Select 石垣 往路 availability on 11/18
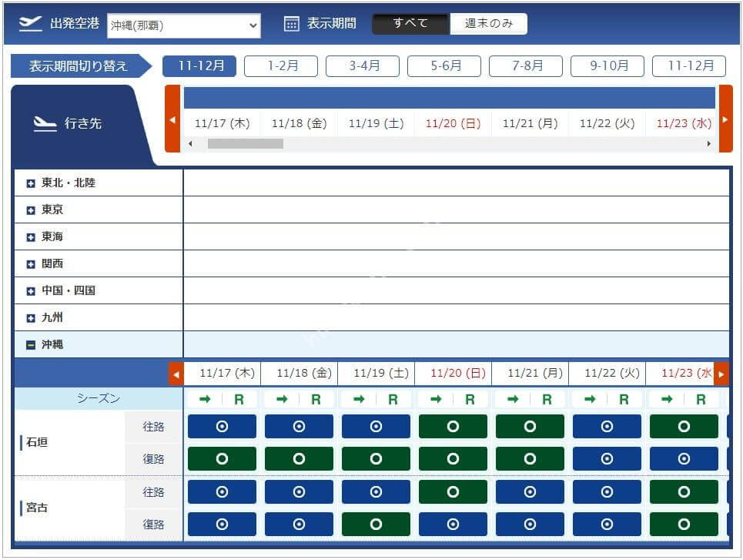The height and width of the screenshot is (560, 743). tap(299, 426)
